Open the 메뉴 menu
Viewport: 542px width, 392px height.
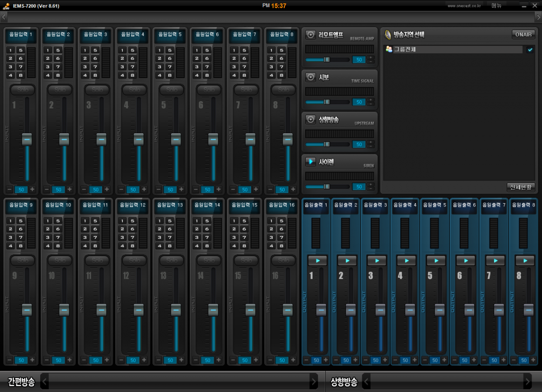497,6
